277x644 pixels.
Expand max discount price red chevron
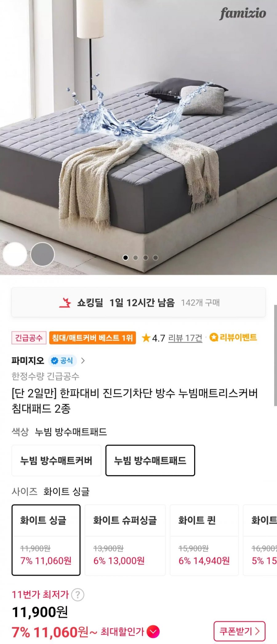153,632
